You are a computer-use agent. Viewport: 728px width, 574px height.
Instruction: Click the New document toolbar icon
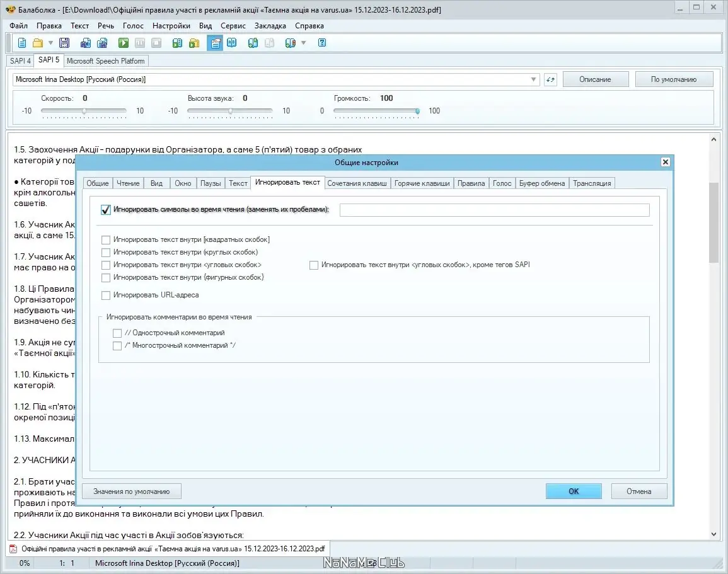coord(22,43)
